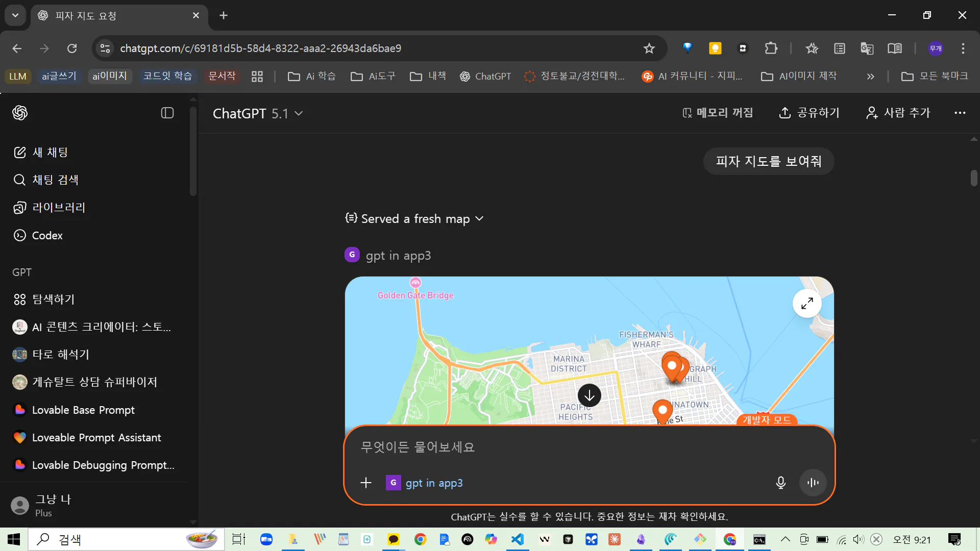Open the Chrome extensions puzzle icon
This screenshot has width=980, height=551.
click(771, 48)
